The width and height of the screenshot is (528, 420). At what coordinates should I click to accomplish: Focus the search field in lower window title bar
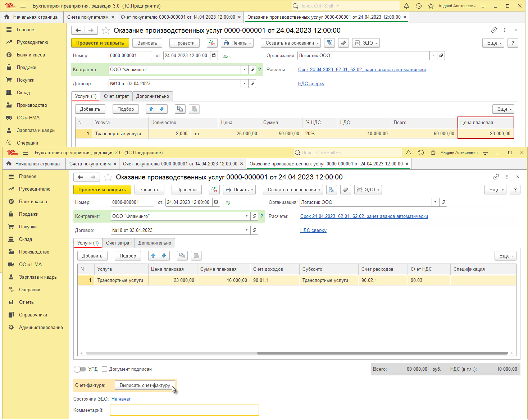(x=347, y=152)
